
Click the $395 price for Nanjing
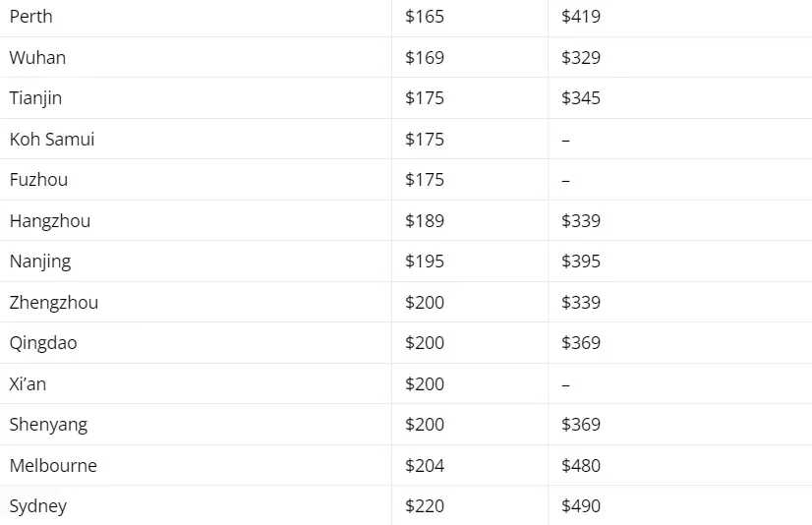(x=581, y=262)
